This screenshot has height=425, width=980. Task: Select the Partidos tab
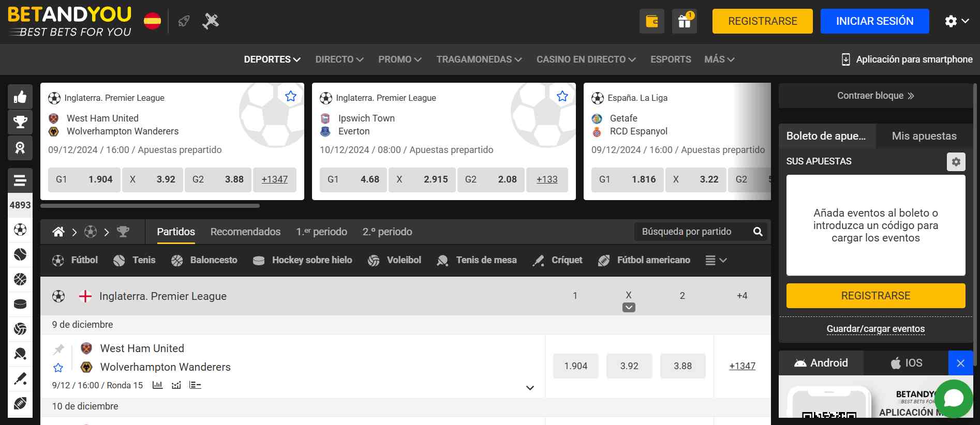pos(176,232)
